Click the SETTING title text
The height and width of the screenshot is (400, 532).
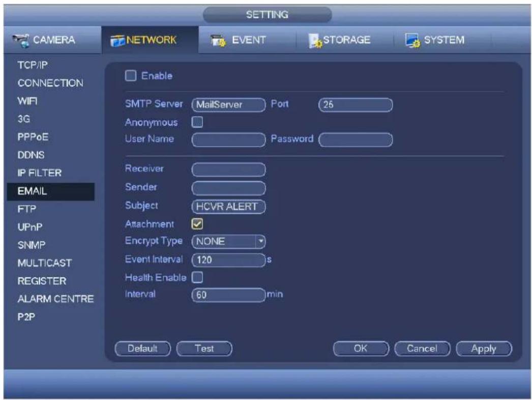pos(267,15)
